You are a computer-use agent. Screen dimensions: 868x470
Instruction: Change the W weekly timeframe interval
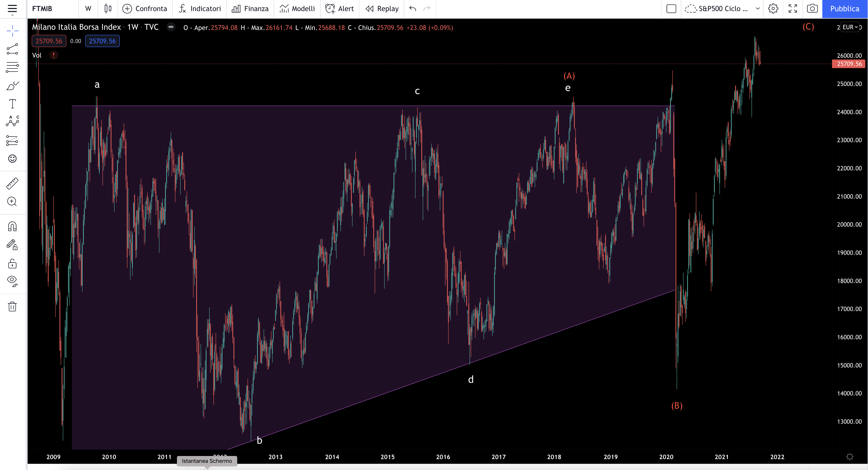click(88, 9)
